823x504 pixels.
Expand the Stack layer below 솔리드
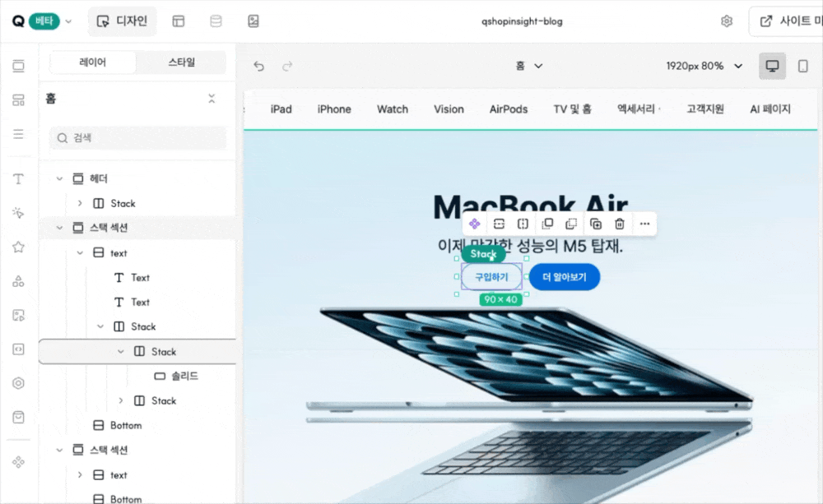tap(121, 400)
